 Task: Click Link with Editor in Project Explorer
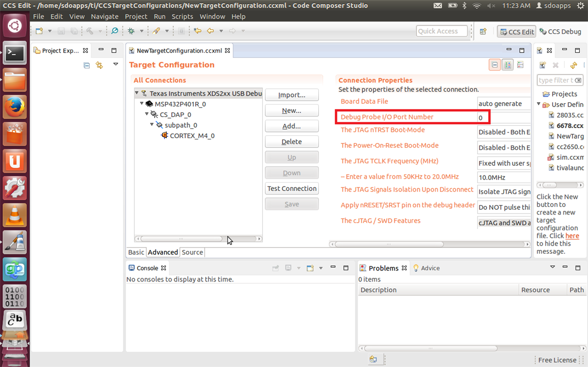[99, 65]
